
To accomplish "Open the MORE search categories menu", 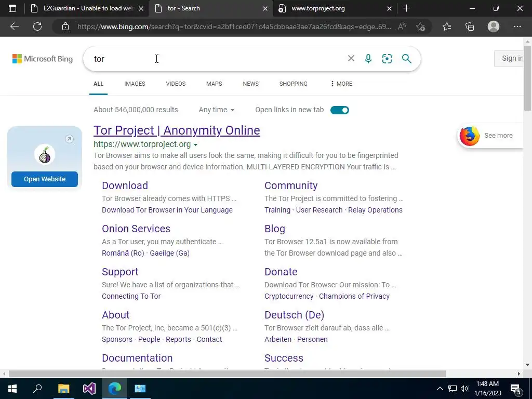I will pos(341,84).
